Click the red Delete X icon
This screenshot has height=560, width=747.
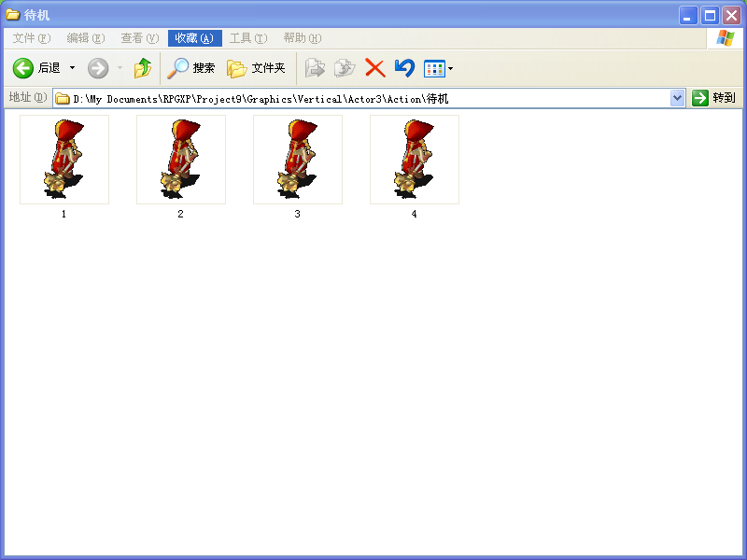tap(375, 68)
